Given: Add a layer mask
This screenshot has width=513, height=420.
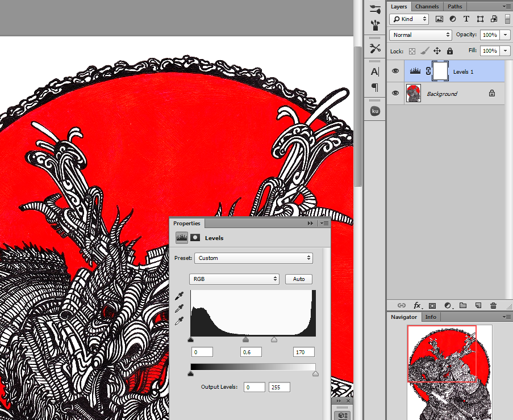Looking at the screenshot, I should click(432, 305).
